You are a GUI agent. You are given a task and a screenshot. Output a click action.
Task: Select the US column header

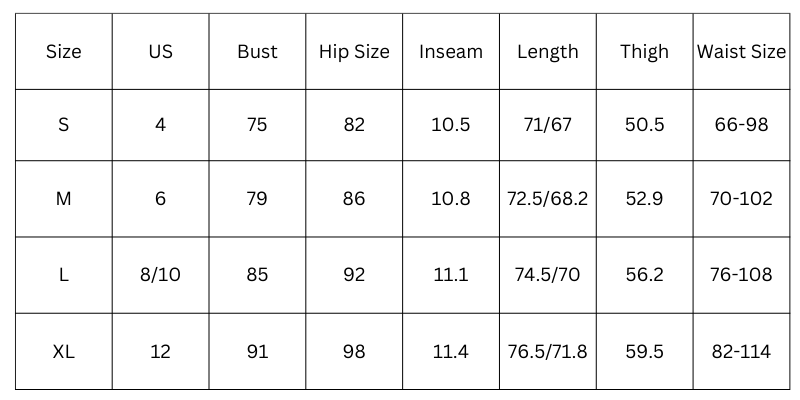click(160, 52)
